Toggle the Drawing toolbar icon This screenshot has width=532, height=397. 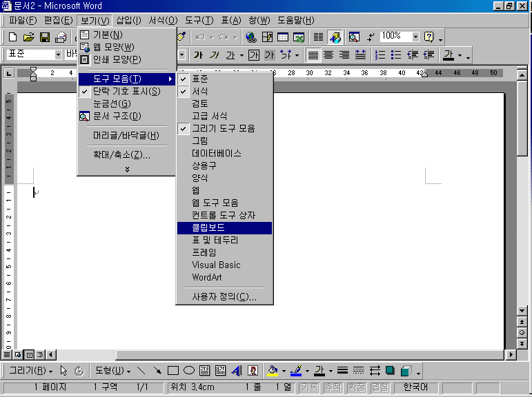point(335,37)
